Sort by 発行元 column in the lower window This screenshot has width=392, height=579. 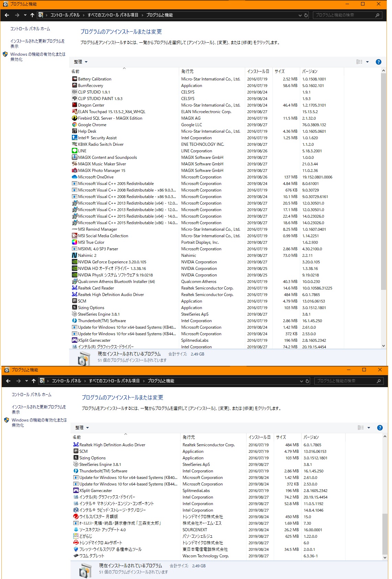[x=213, y=437]
